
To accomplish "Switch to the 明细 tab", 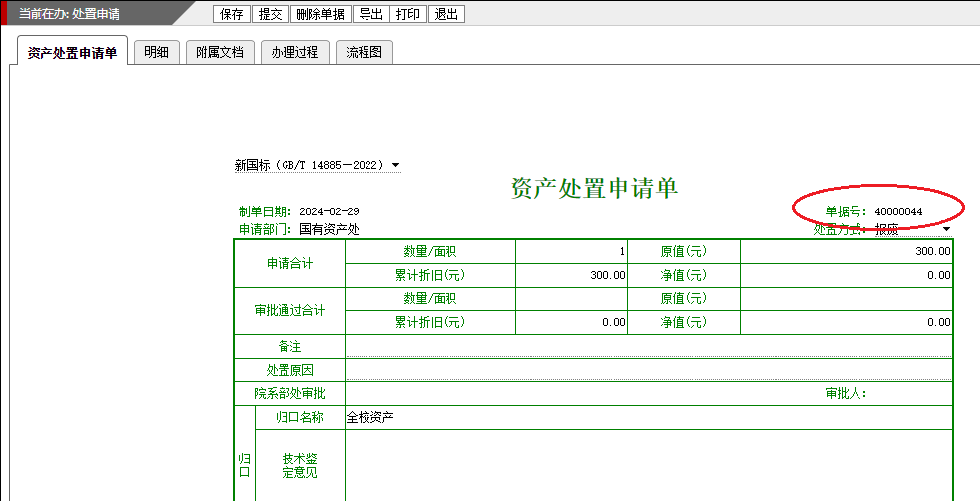I will pyautogui.click(x=156, y=52).
